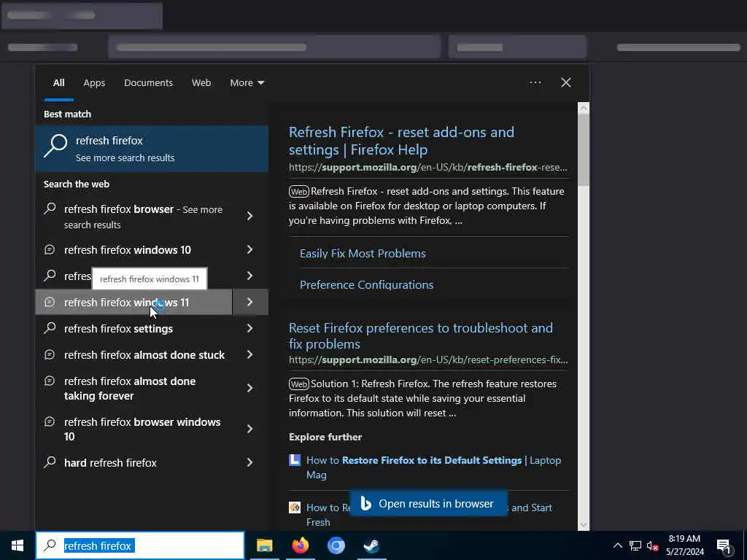Image resolution: width=747 pixels, height=560 pixels.
Task: Select suggestion 'refresh firefox almost done stuck'
Action: [133, 355]
